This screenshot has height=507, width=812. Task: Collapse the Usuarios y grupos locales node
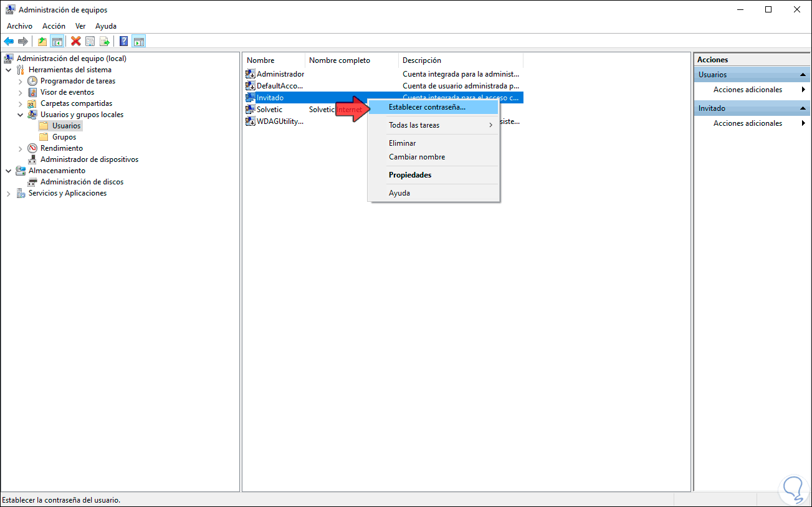coord(21,115)
